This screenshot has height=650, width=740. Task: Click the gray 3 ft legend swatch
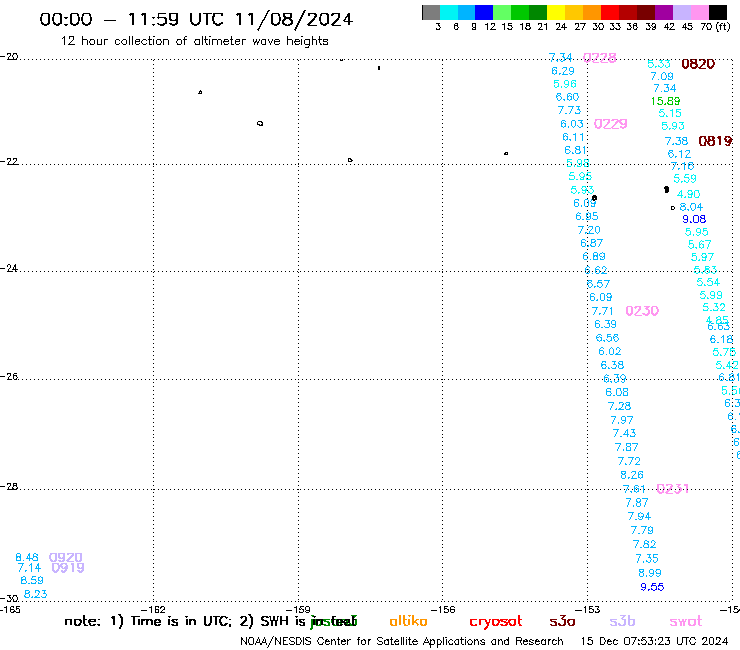(431, 12)
